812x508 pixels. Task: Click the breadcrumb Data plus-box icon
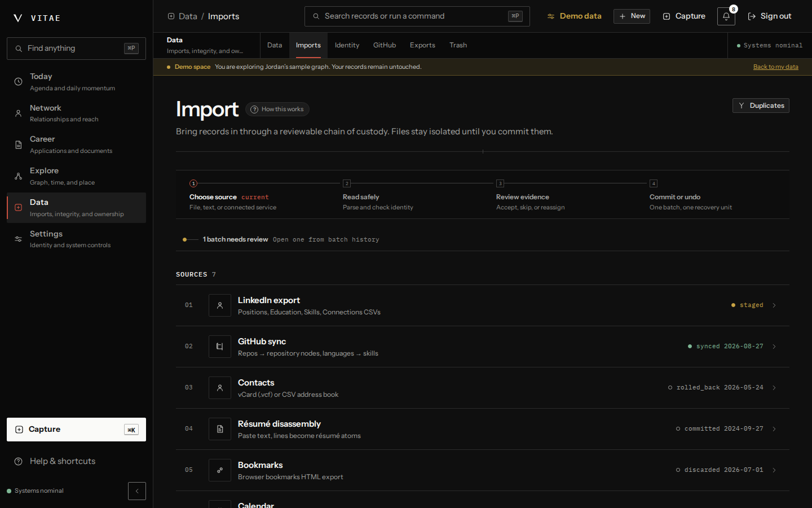171,16
